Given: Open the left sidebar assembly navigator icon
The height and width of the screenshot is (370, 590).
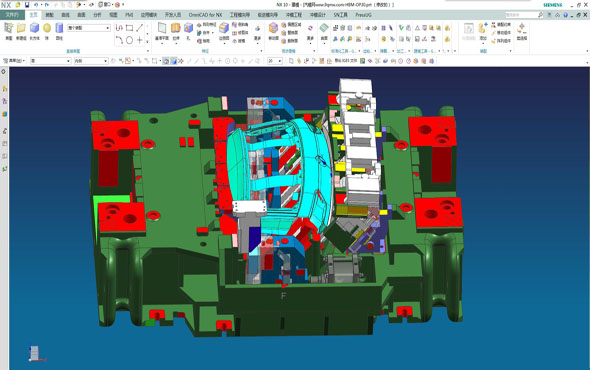Looking at the screenshot, I should pos(5,89).
